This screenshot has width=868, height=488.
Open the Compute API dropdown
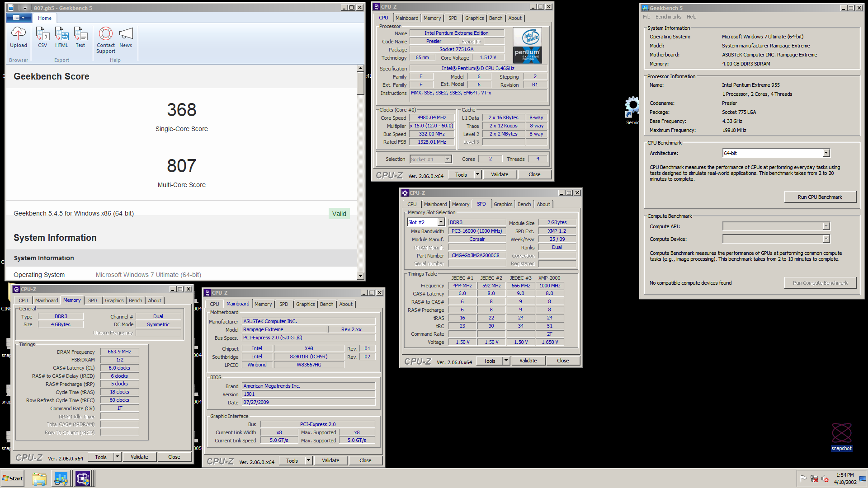tap(776, 226)
